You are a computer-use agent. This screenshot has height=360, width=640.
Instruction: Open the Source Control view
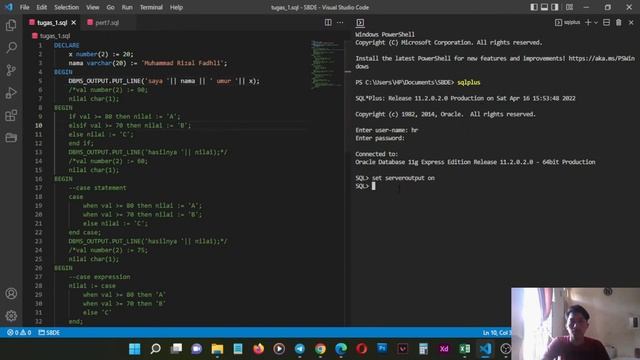click(x=11, y=70)
